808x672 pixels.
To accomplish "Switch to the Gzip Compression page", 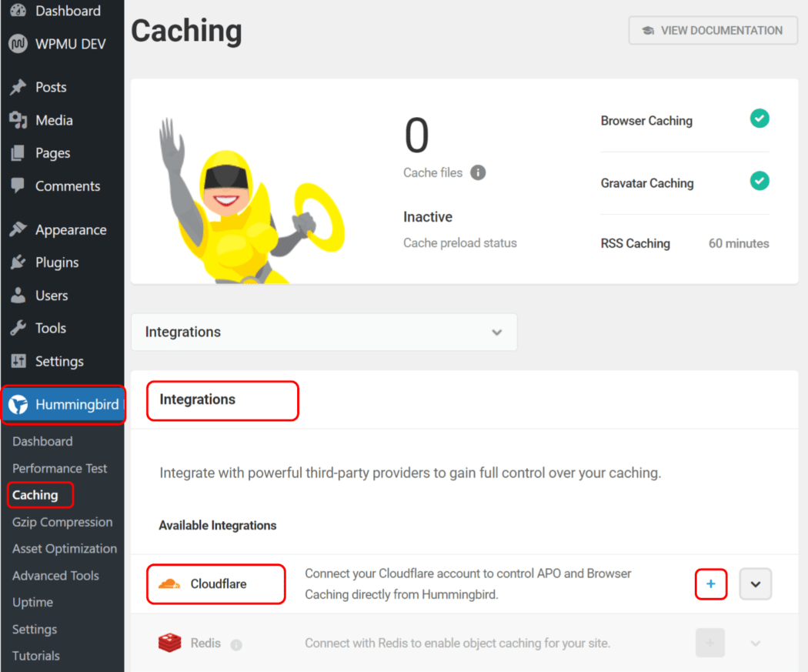I will click(62, 522).
